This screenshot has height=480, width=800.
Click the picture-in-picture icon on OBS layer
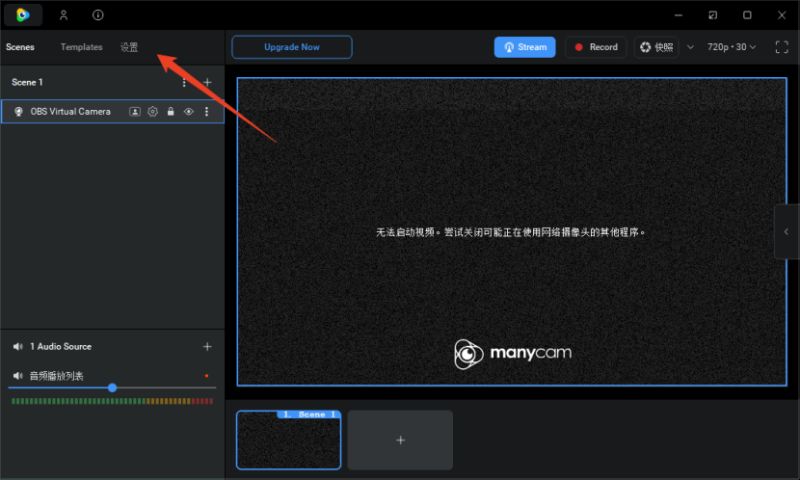(x=135, y=111)
